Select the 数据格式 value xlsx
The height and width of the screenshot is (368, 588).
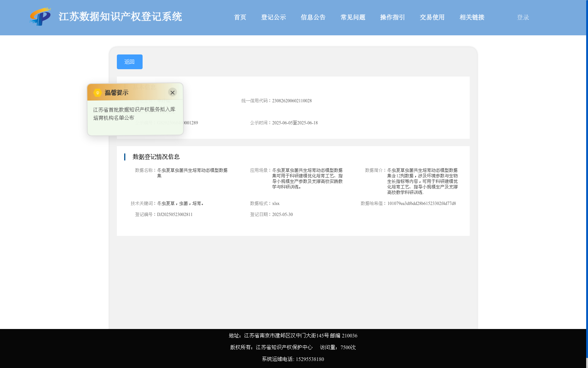(276, 204)
